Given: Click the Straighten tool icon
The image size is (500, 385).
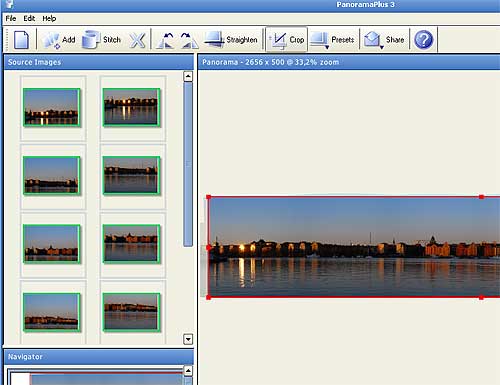Looking at the screenshot, I should pyautogui.click(x=214, y=40).
